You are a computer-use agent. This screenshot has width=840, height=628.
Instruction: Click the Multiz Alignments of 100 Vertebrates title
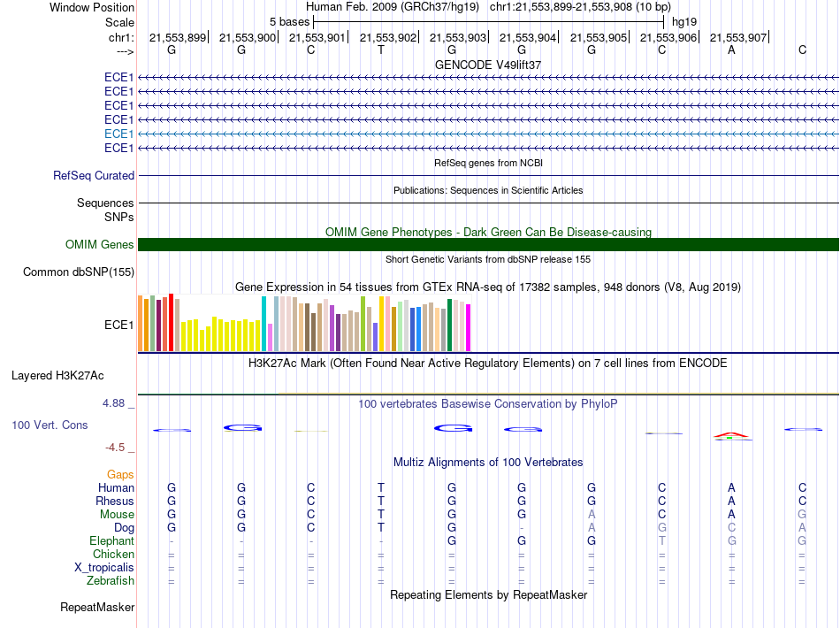(x=488, y=463)
